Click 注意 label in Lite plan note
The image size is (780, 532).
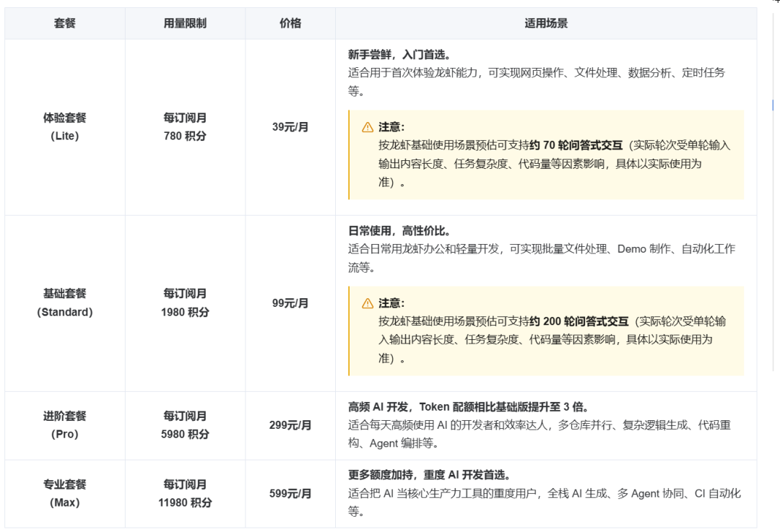(391, 127)
